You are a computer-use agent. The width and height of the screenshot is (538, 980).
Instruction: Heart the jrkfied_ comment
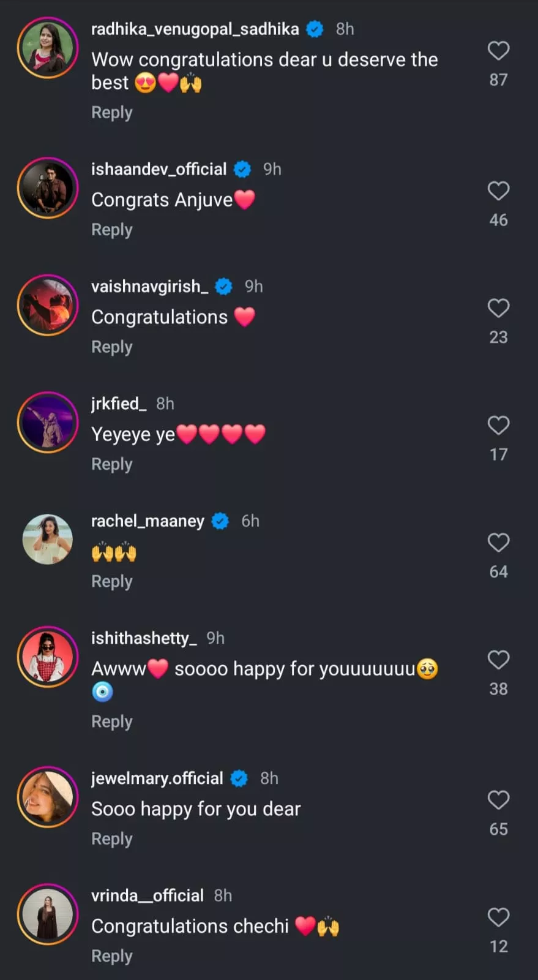click(x=498, y=425)
